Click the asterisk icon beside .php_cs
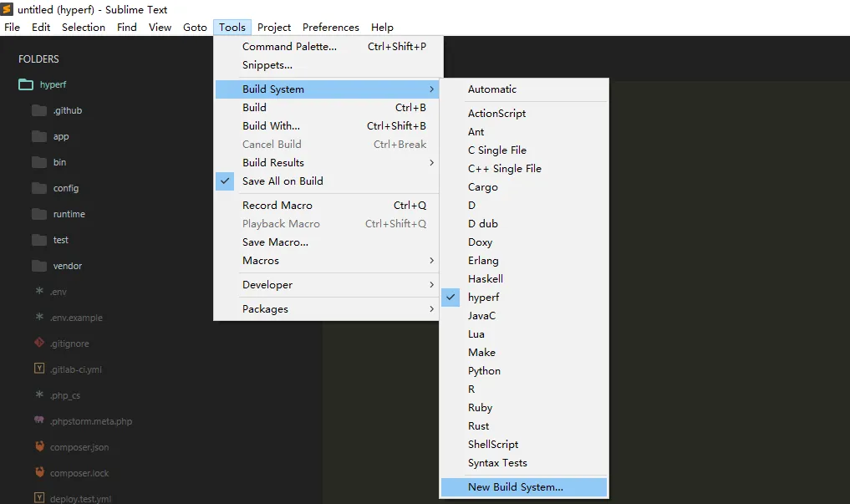The image size is (850, 504). coord(39,395)
